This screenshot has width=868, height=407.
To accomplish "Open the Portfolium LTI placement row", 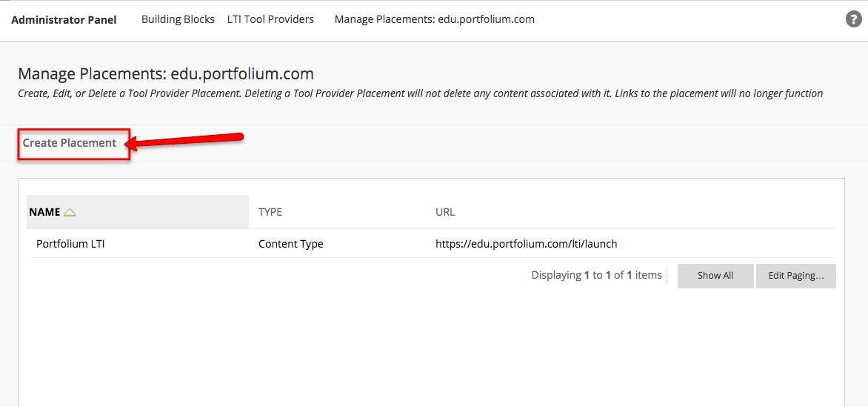I will tap(70, 244).
